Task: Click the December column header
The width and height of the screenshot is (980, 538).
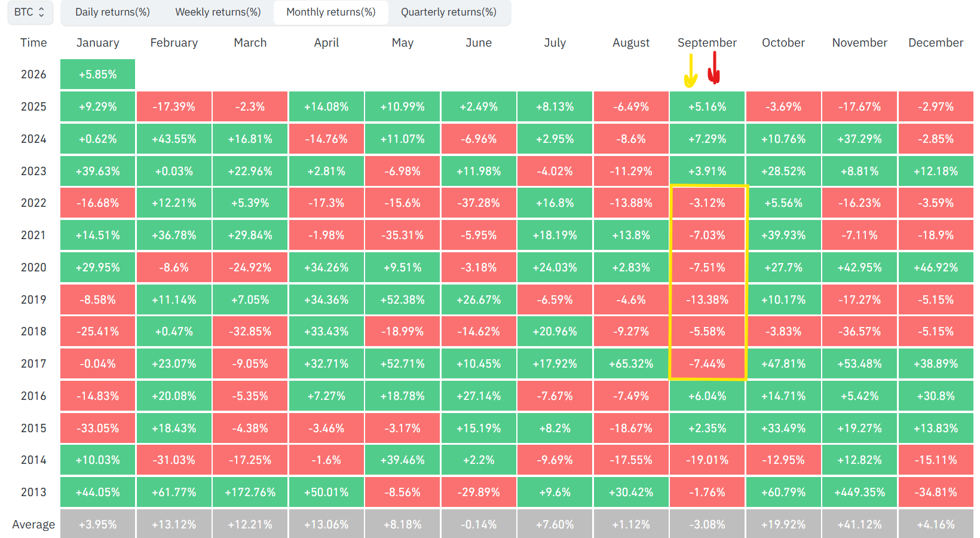Action: (936, 42)
